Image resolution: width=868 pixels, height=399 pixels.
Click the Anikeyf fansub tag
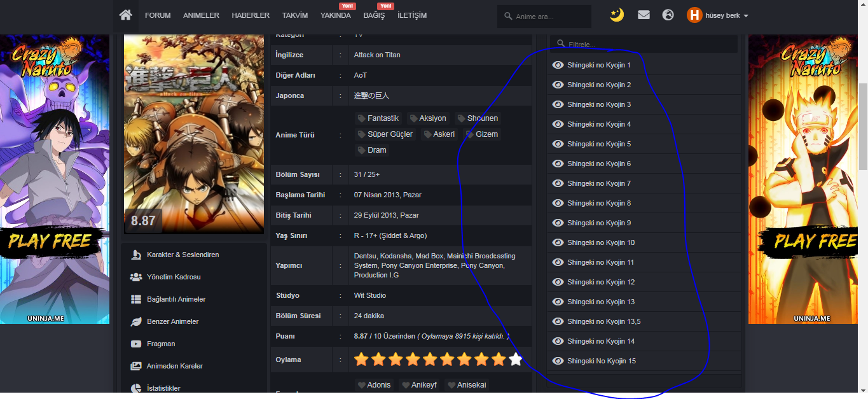[420, 385]
